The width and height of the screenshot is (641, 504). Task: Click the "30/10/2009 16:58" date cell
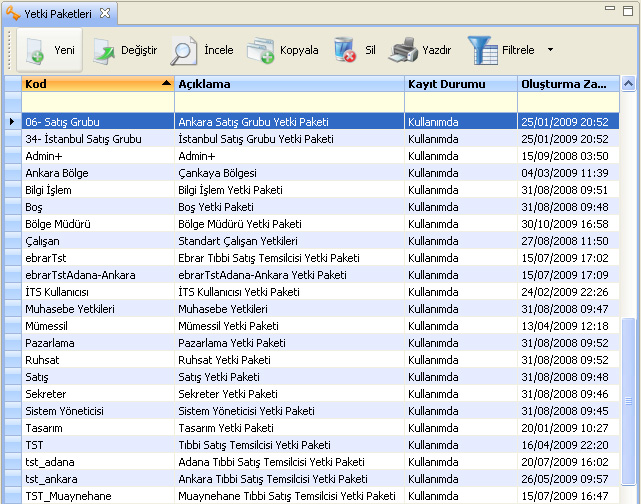tap(568, 224)
